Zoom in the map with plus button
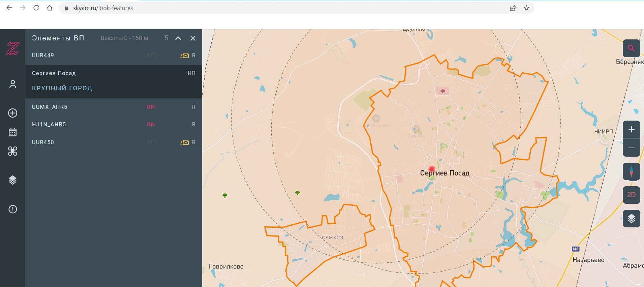This screenshot has height=287, width=644. (x=631, y=130)
